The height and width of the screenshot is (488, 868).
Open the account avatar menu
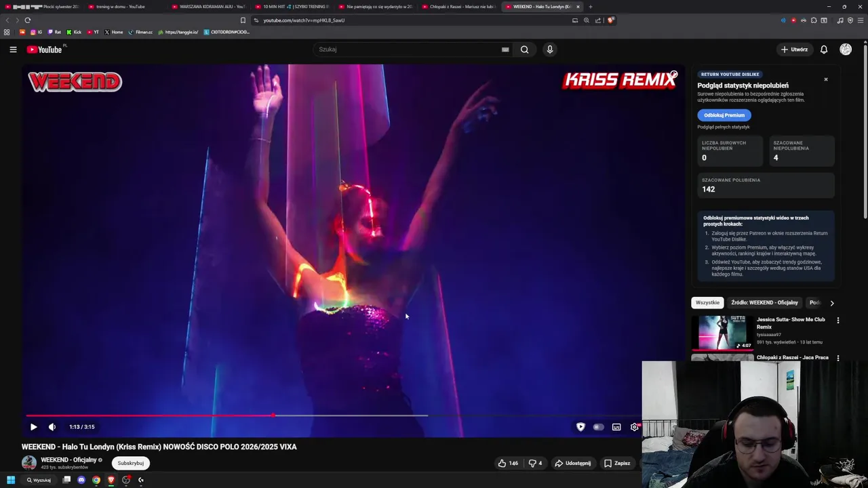(846, 49)
